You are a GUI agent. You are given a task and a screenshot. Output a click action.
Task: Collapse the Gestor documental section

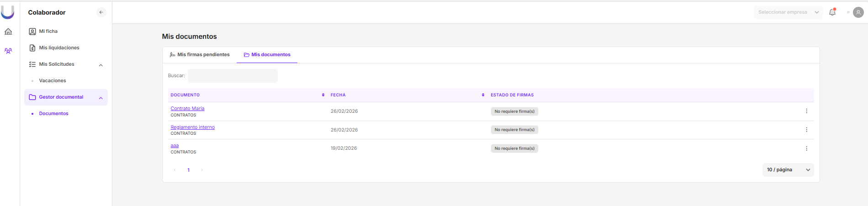click(101, 98)
